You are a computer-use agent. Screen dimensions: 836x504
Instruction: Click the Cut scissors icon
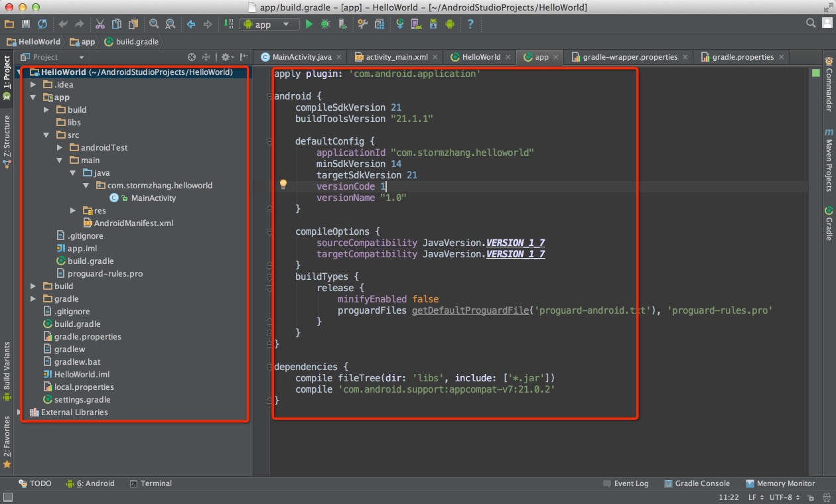pyautogui.click(x=100, y=24)
